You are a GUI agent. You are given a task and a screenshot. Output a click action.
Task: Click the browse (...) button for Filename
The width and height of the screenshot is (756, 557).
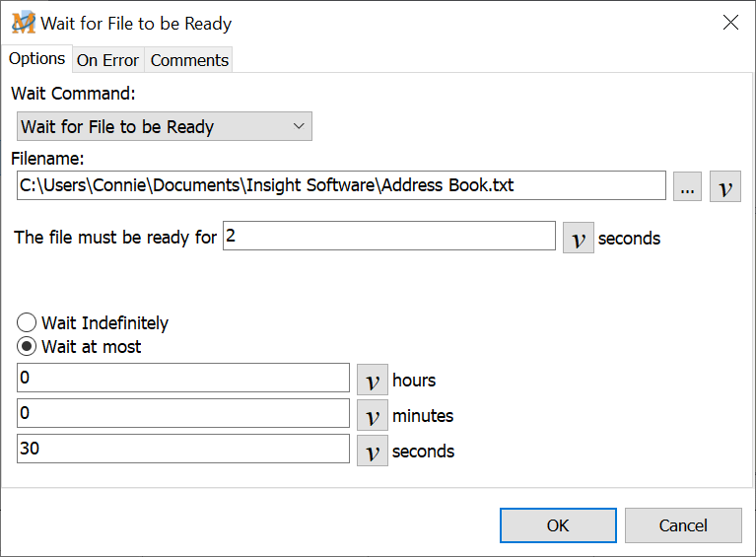(x=687, y=186)
